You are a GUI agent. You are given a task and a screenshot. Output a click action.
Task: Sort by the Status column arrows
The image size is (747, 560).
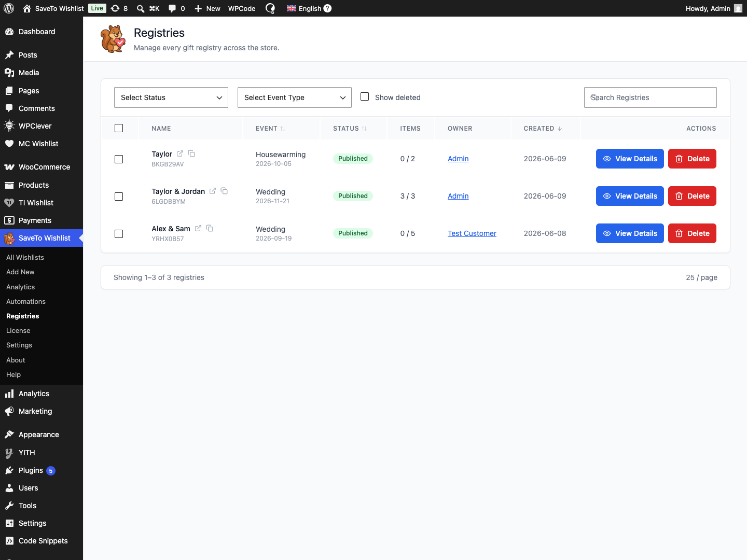tap(364, 129)
